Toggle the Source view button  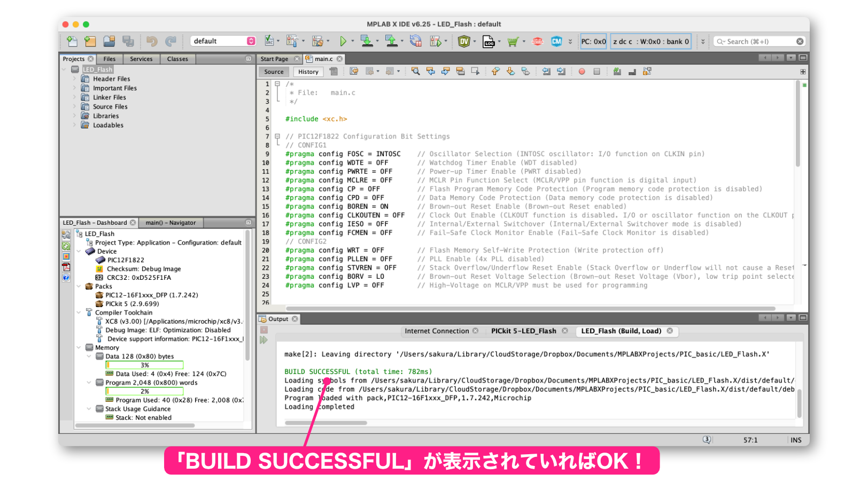click(x=274, y=72)
